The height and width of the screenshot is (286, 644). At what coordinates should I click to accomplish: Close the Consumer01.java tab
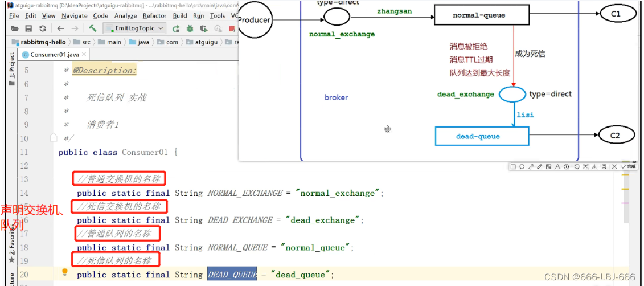(84, 55)
